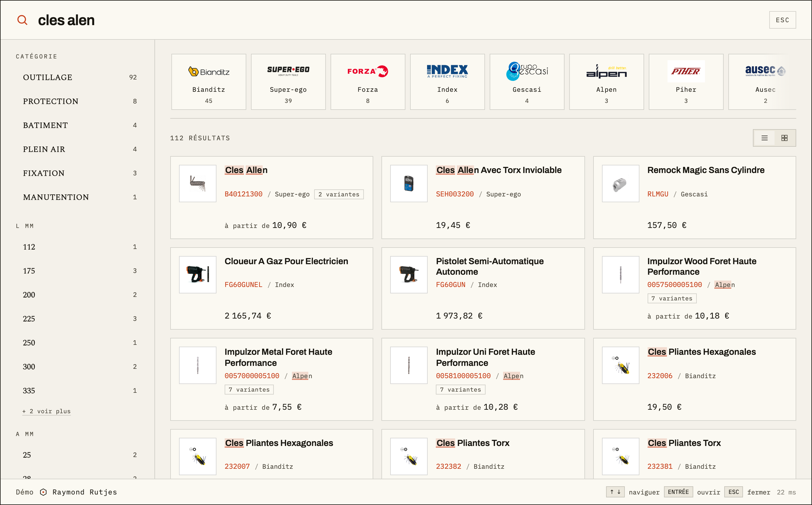Switch to grid view layout
Screen dimensions: 812x505
pyautogui.click(x=785, y=138)
